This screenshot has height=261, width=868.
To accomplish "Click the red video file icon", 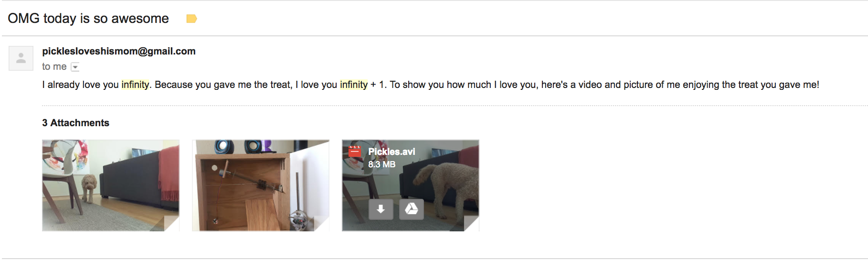I will [x=355, y=152].
